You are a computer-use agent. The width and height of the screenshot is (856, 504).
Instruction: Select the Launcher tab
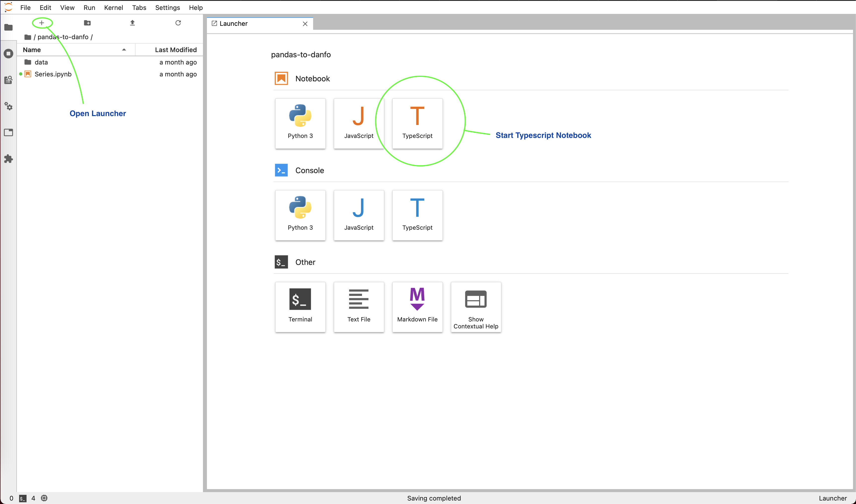coord(233,23)
